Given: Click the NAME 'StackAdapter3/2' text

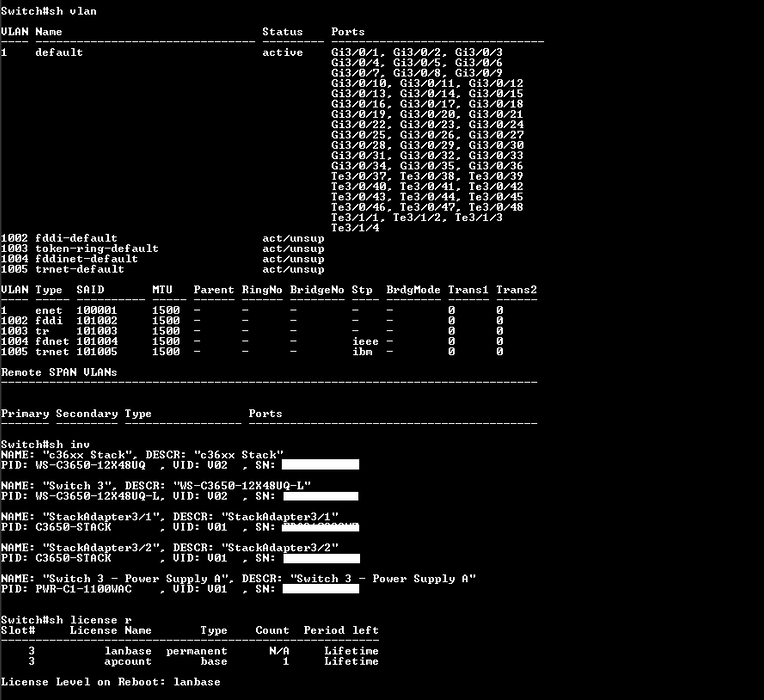Looking at the screenshot, I should pos(104,548).
